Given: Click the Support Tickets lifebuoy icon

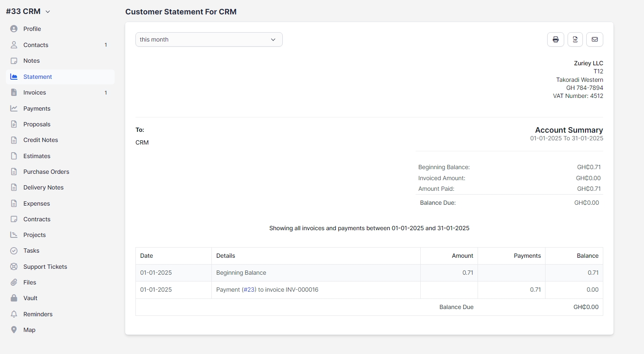Looking at the screenshot, I should 14,267.
